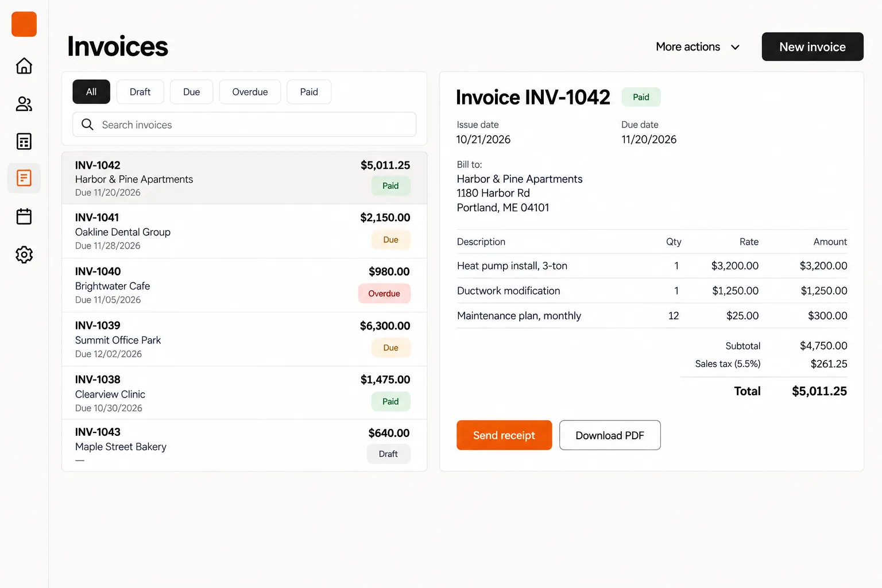Click the Maintenance plan, monthly line item
This screenshot has width=882, height=588.
point(652,316)
